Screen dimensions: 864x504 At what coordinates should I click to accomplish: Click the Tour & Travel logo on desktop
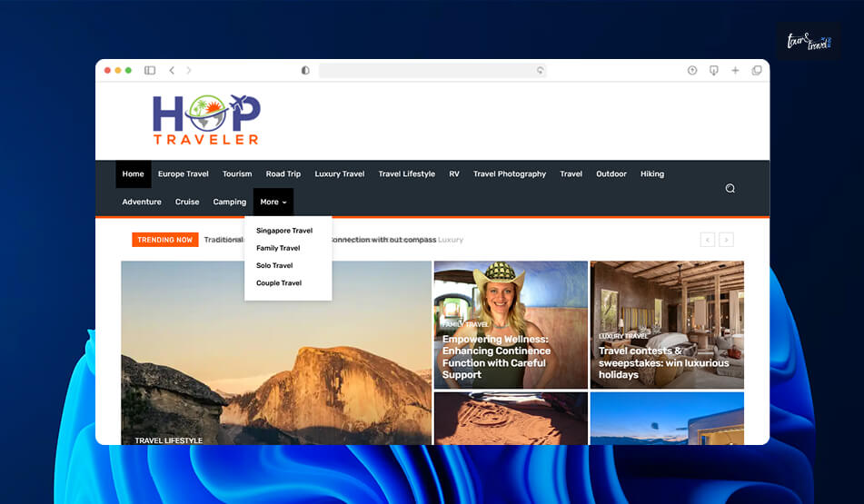click(x=809, y=41)
